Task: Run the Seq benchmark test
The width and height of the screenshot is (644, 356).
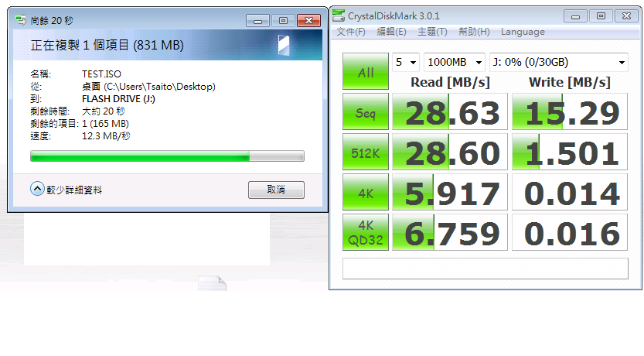Action: [366, 111]
